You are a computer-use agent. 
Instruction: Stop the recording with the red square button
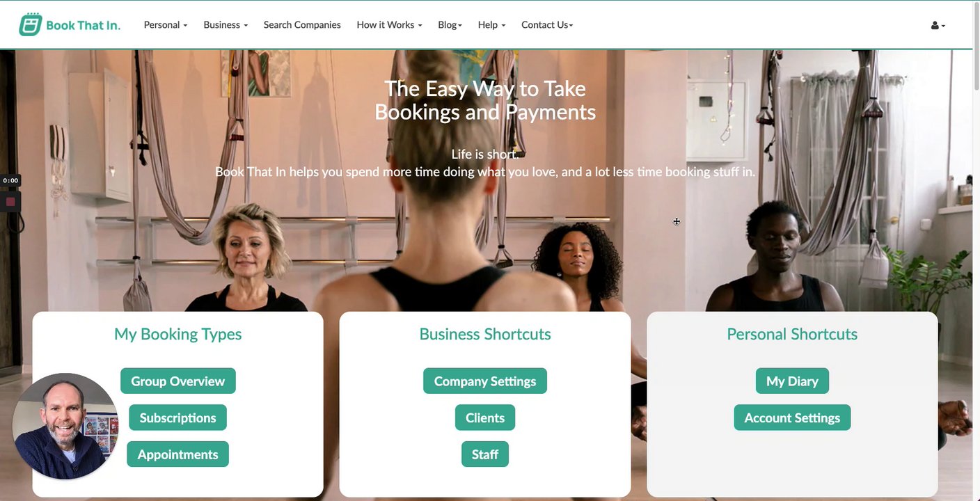pos(10,202)
